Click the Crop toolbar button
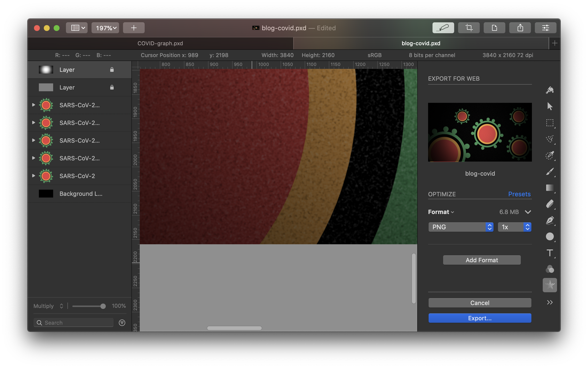This screenshot has width=588, height=368. pyautogui.click(x=469, y=28)
